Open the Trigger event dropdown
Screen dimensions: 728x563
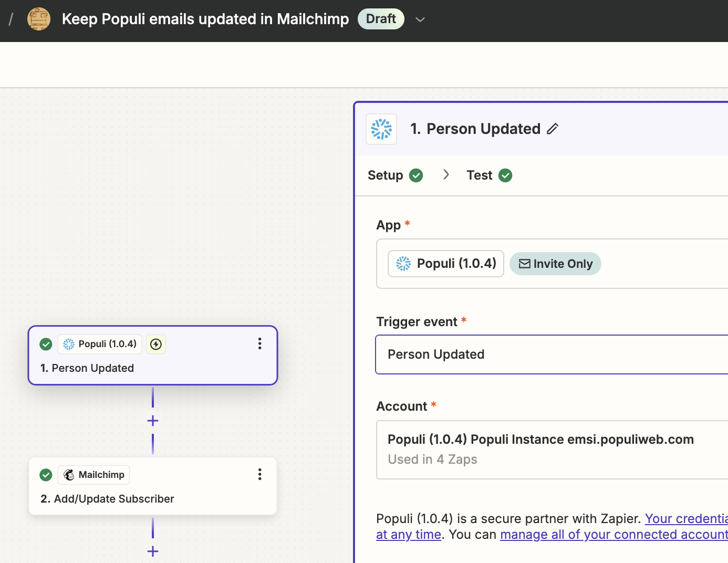[x=552, y=355]
